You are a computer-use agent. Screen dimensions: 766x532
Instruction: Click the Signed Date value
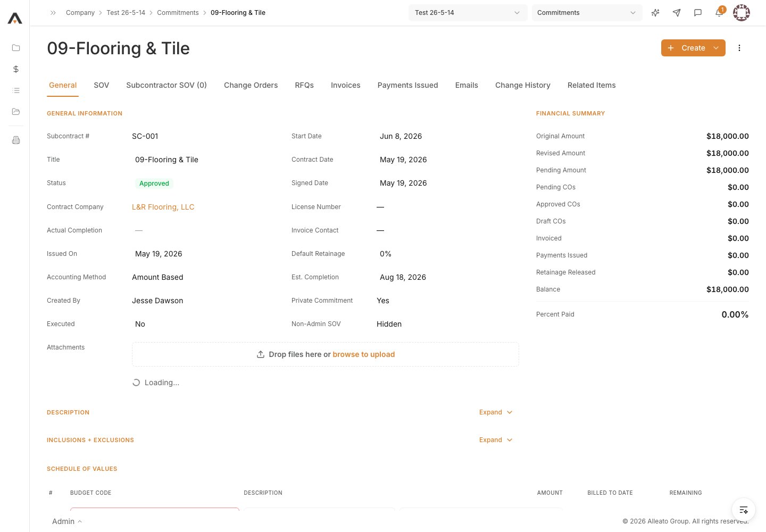point(403,183)
